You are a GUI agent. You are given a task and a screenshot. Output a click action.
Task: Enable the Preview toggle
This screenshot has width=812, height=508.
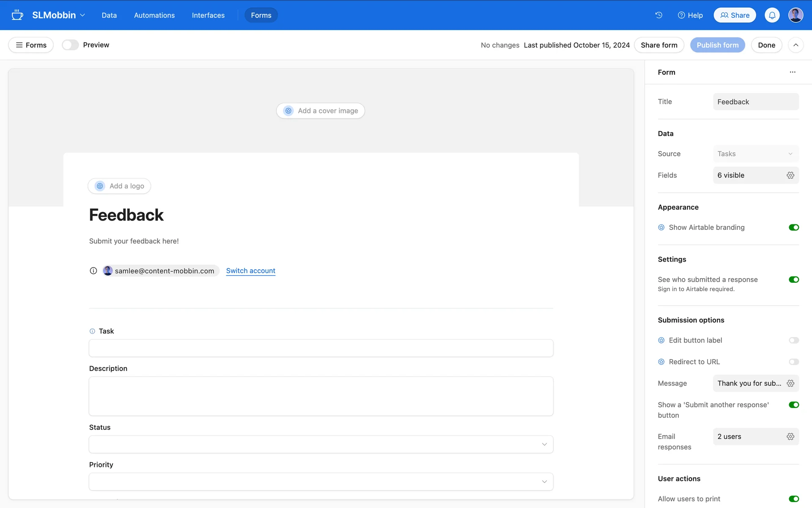tap(70, 45)
